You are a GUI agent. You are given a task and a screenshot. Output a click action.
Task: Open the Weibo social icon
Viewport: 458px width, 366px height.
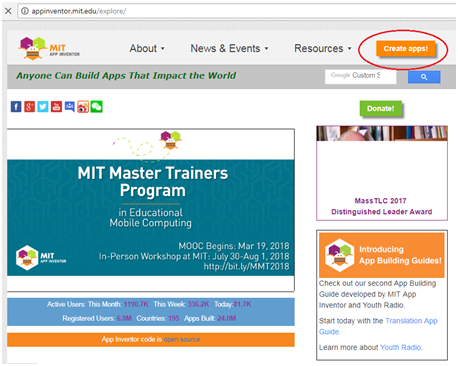[x=83, y=107]
